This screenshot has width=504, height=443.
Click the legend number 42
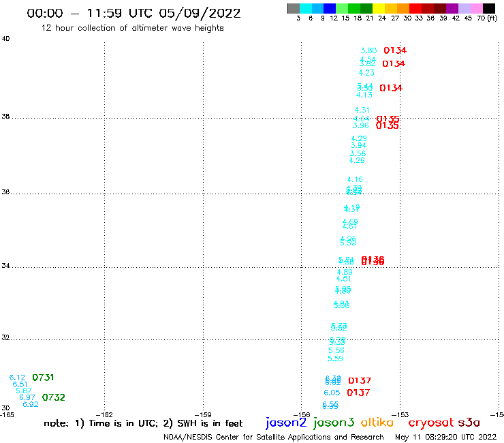point(456,18)
